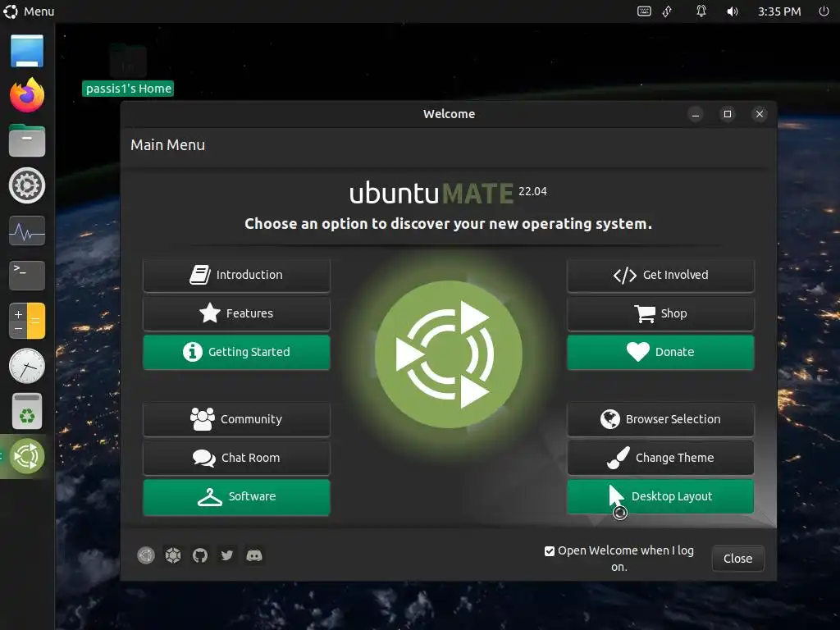Viewport: 840px width, 630px height.
Task: Open the volume indicator
Action: pos(733,11)
